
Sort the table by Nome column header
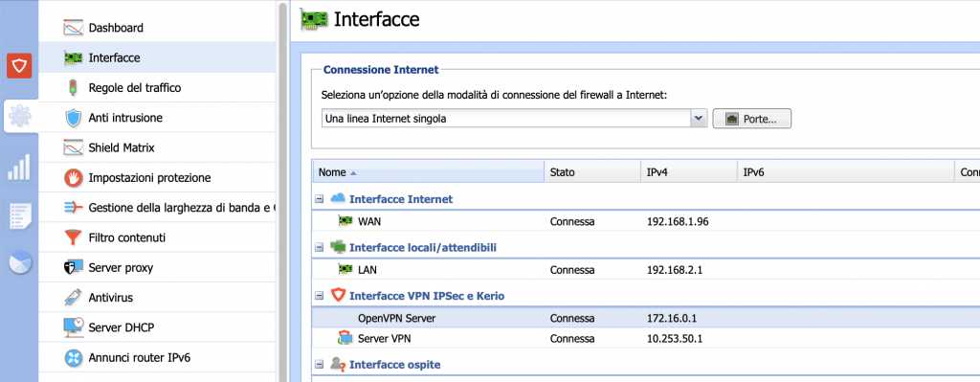pyautogui.click(x=428, y=172)
